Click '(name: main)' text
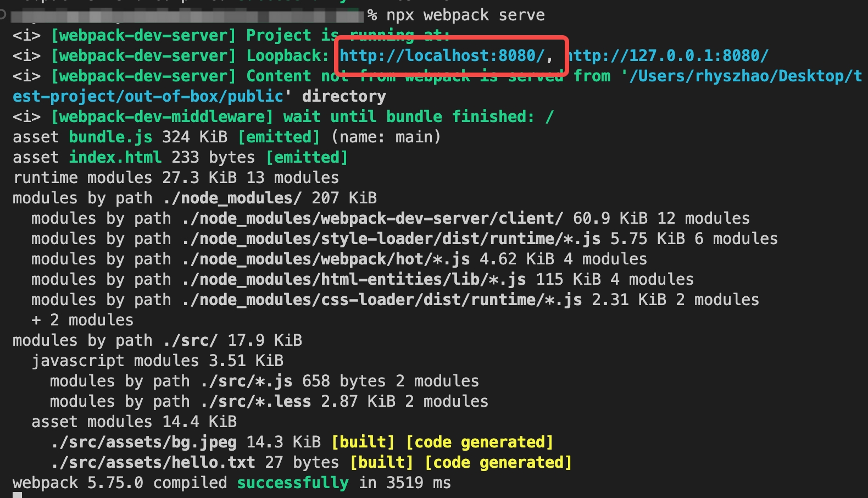 coord(386,137)
